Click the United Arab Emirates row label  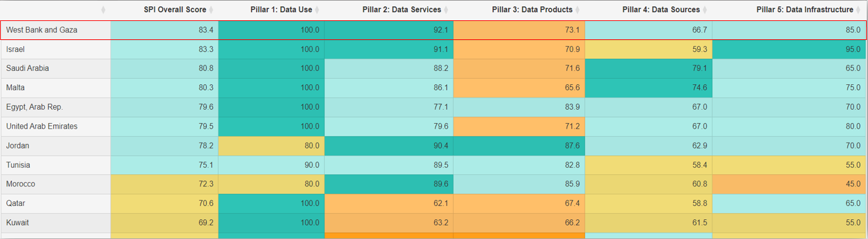pos(42,127)
